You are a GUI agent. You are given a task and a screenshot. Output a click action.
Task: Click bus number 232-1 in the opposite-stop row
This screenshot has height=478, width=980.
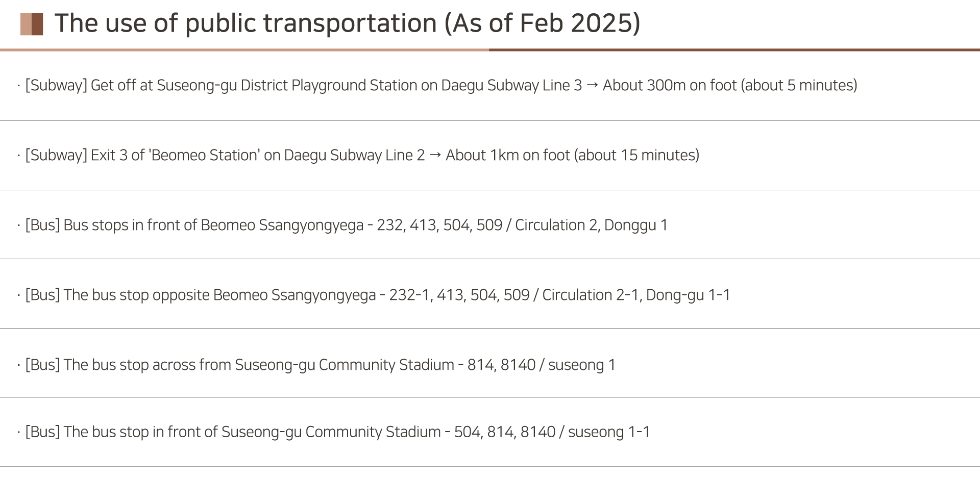click(x=409, y=295)
